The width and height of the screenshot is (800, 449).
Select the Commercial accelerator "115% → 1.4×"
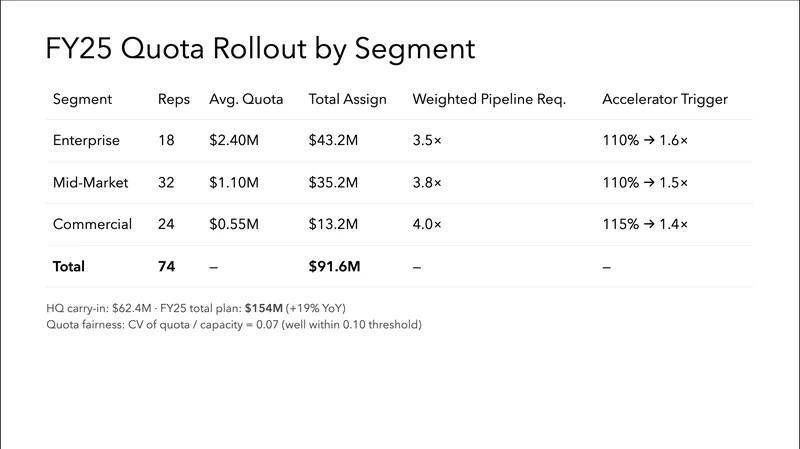pyautogui.click(x=645, y=225)
